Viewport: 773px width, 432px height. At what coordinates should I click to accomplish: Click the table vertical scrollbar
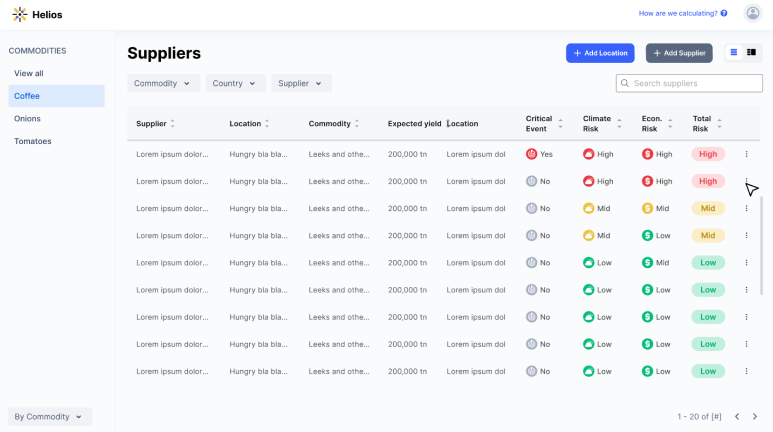click(x=761, y=245)
